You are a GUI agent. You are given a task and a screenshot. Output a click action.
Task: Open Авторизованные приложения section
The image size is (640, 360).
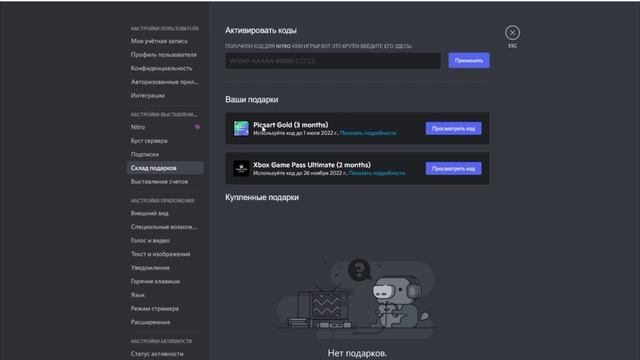(165, 82)
